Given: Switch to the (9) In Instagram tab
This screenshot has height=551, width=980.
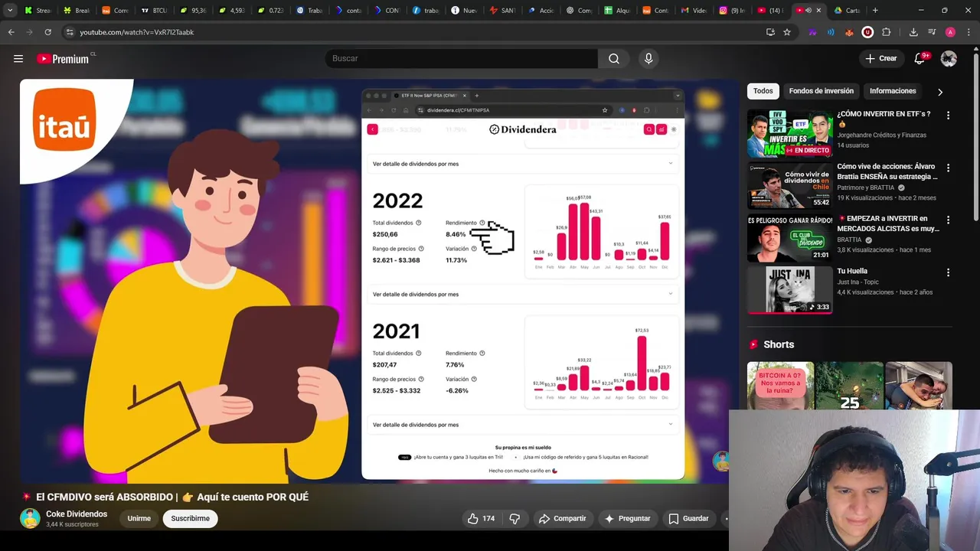Looking at the screenshot, I should 733,11.
